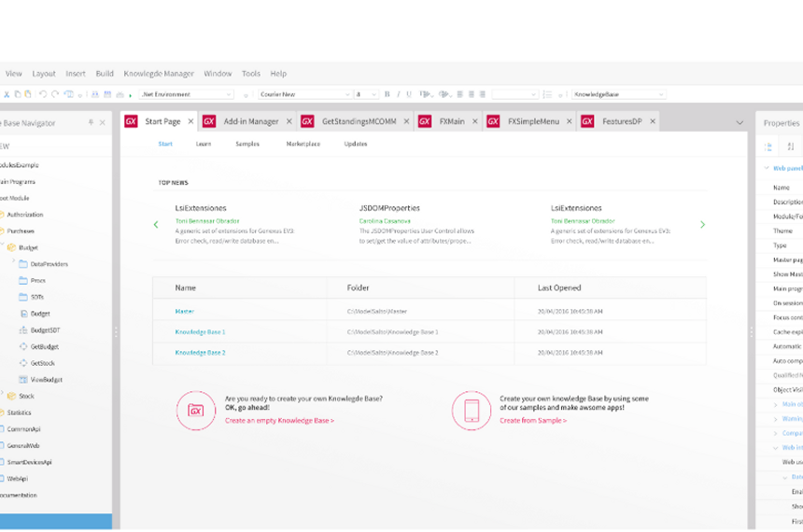Open Knowledge Base 1 from recent list
This screenshot has width=803, height=532.
(200, 331)
